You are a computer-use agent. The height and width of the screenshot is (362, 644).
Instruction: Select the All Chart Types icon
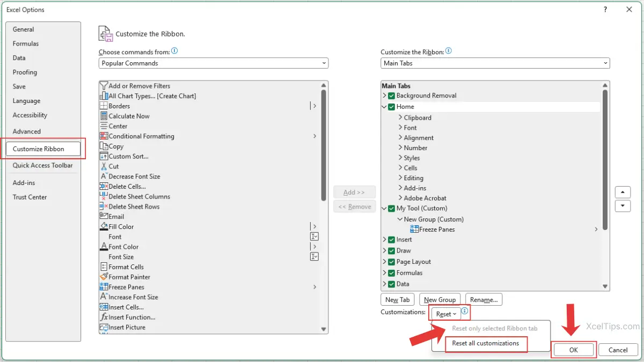104,96
